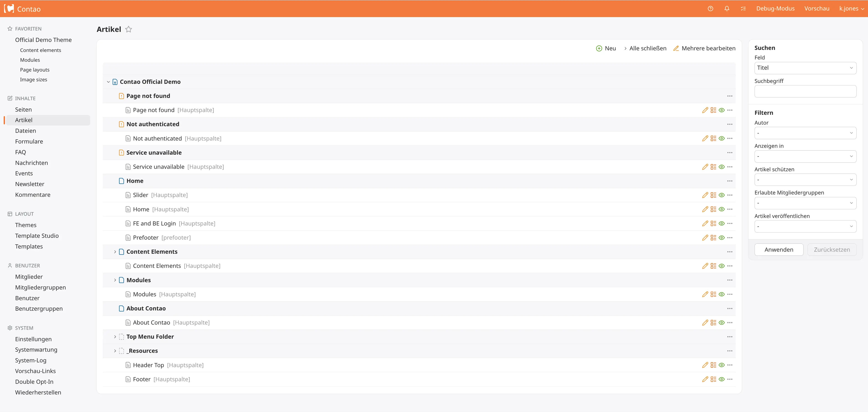The image size is (868, 412).
Task: Open the Erlaubte Mitgliedergruppen filter dropdown
Action: point(805,203)
